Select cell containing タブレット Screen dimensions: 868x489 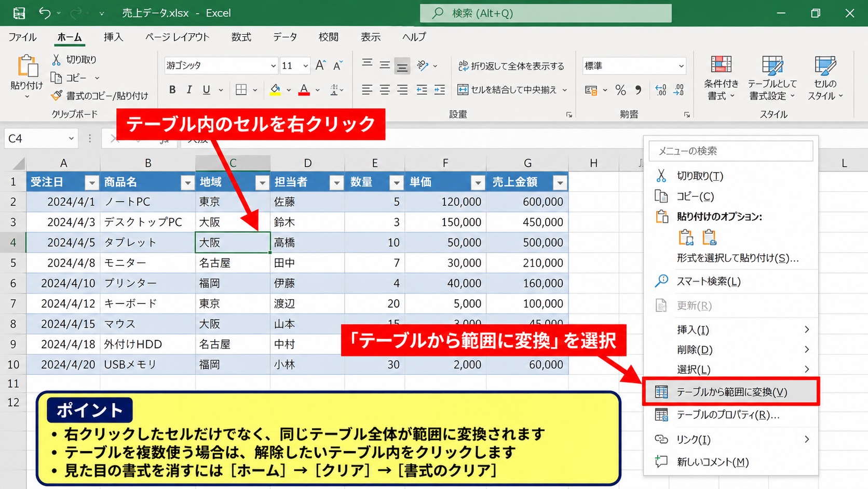[x=148, y=243]
